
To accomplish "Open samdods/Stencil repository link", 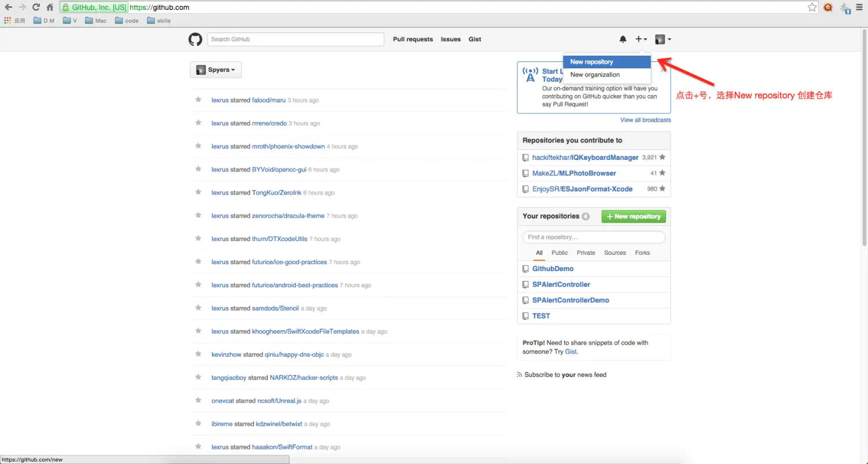I will (x=275, y=309).
